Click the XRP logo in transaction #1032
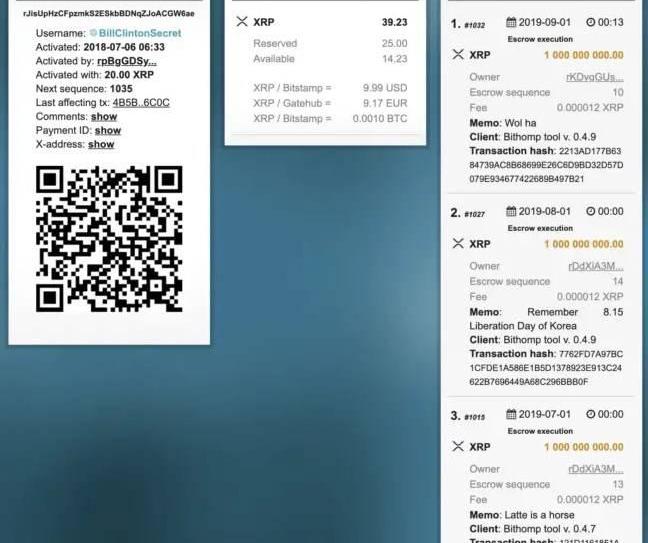This screenshot has height=543, width=648. tap(458, 54)
